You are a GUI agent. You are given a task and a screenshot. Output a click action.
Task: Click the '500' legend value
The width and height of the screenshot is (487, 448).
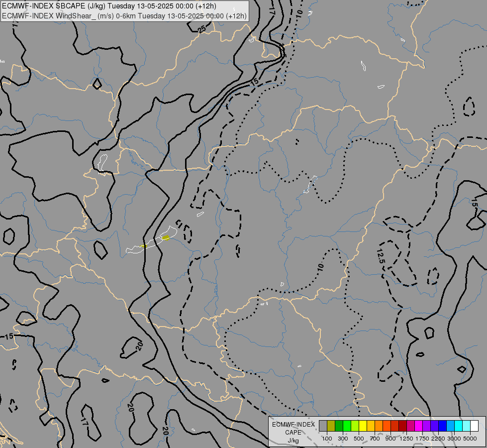tap(359, 439)
